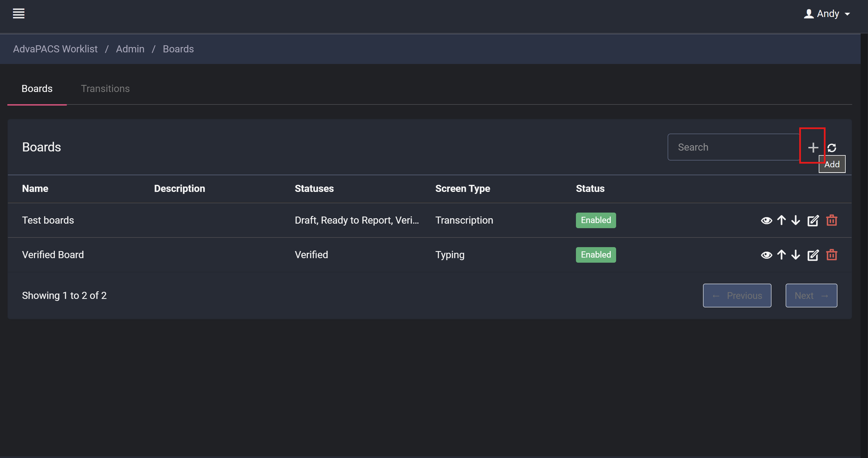Screen dimensions: 868x458
Task: Go to AdvaPACS Worklist breadcrumb
Action: click(x=55, y=49)
